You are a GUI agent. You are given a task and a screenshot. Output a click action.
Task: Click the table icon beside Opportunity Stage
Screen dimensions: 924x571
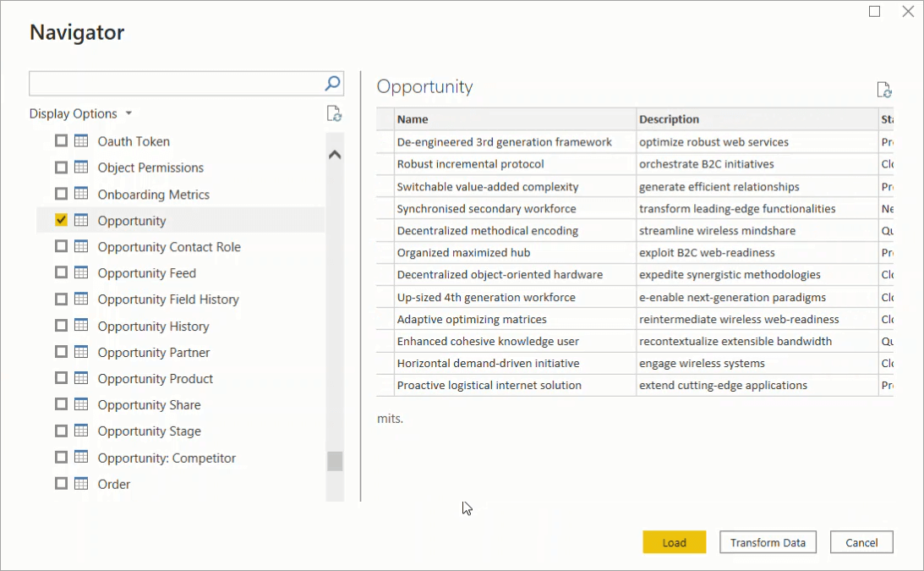pyautogui.click(x=80, y=431)
